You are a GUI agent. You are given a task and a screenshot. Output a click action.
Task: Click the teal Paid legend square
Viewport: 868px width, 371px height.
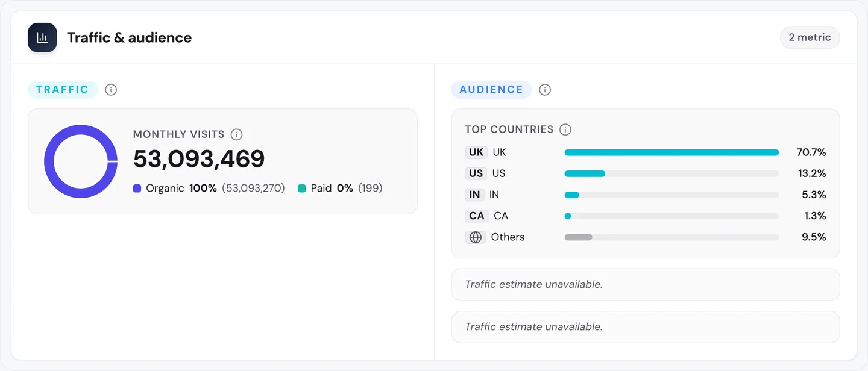click(302, 189)
